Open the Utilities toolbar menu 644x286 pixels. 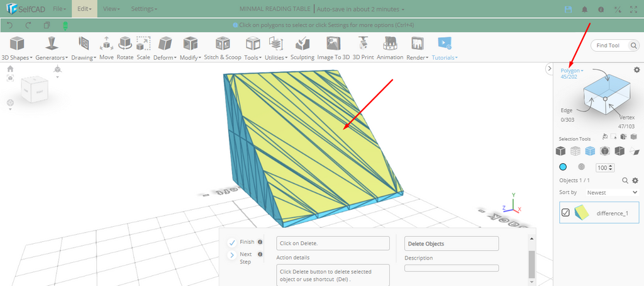277,48
